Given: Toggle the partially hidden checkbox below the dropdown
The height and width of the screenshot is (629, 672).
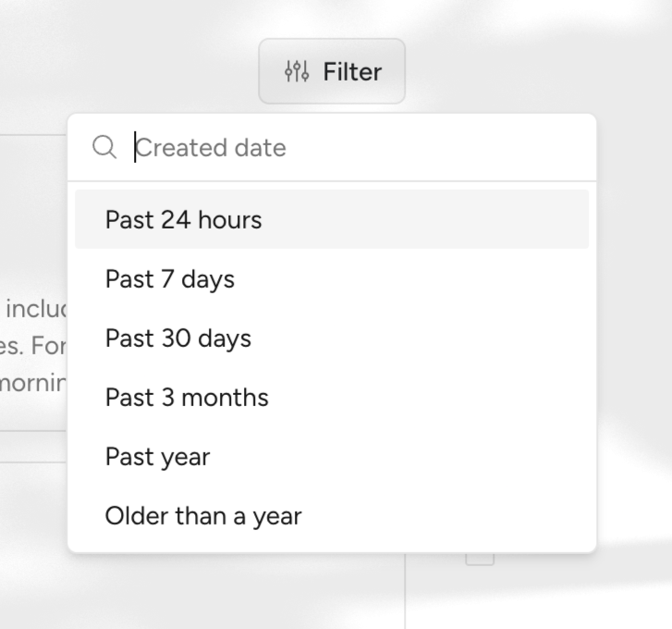Looking at the screenshot, I should coord(480,559).
